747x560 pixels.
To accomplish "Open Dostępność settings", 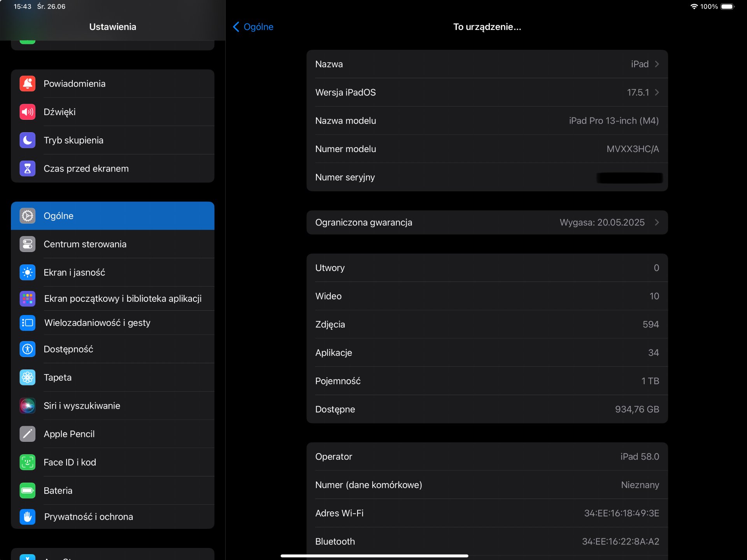I will click(113, 349).
